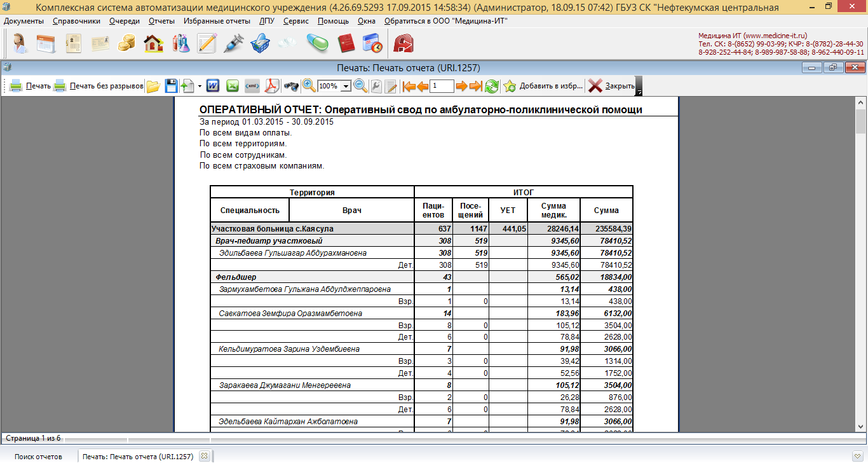Save report with the floppy disk icon

tap(171, 86)
